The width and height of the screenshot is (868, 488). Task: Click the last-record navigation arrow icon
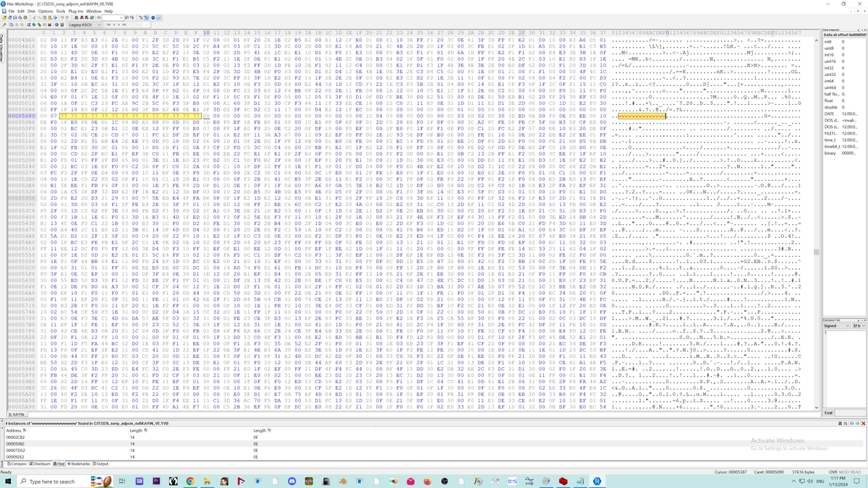click(x=124, y=25)
